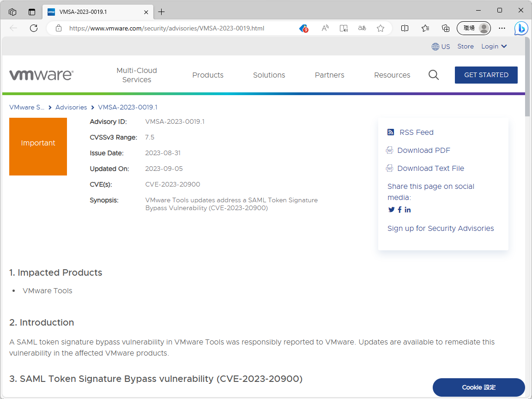Click the site search magnifier icon
Screen dimensions: 532x399
point(434,75)
